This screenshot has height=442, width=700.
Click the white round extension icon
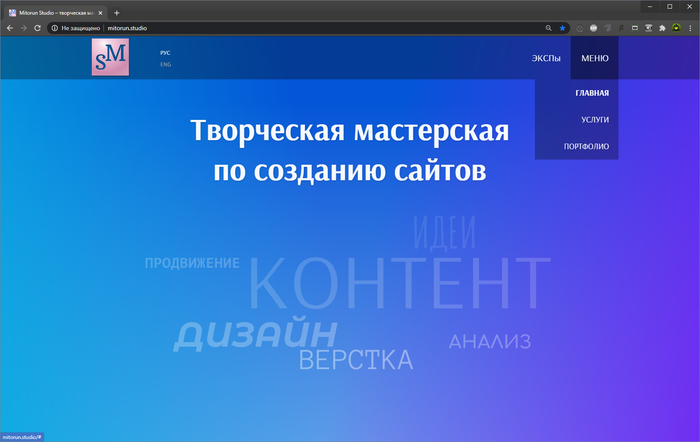point(593,28)
